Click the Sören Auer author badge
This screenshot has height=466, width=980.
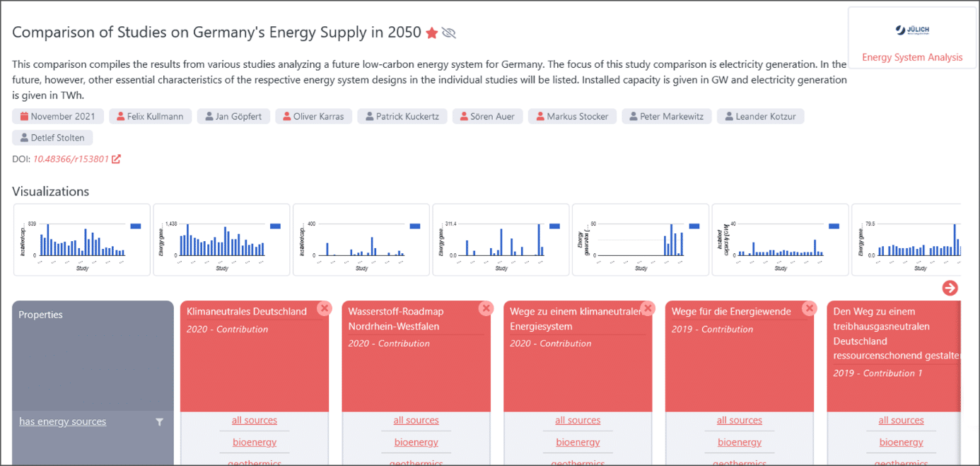tap(487, 117)
